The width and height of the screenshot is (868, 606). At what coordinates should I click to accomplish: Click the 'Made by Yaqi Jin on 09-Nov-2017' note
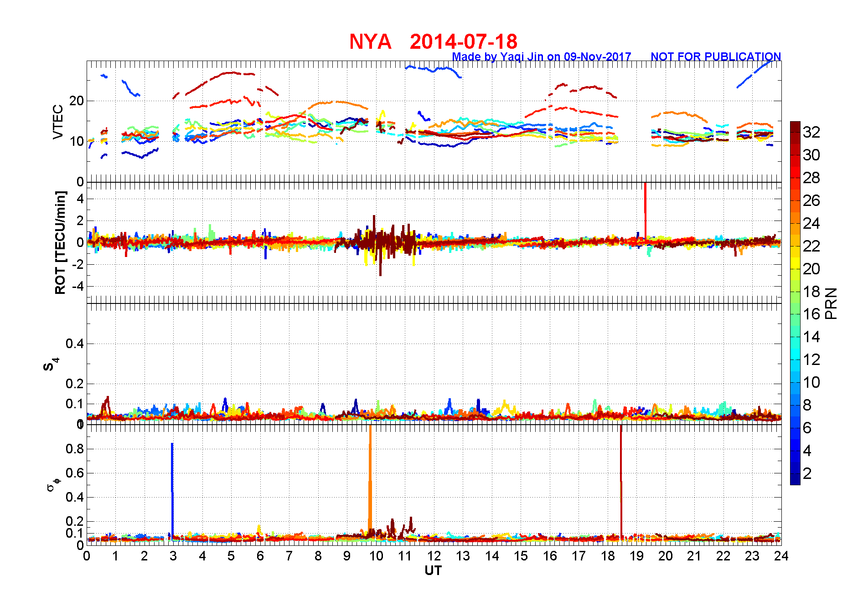542,56
